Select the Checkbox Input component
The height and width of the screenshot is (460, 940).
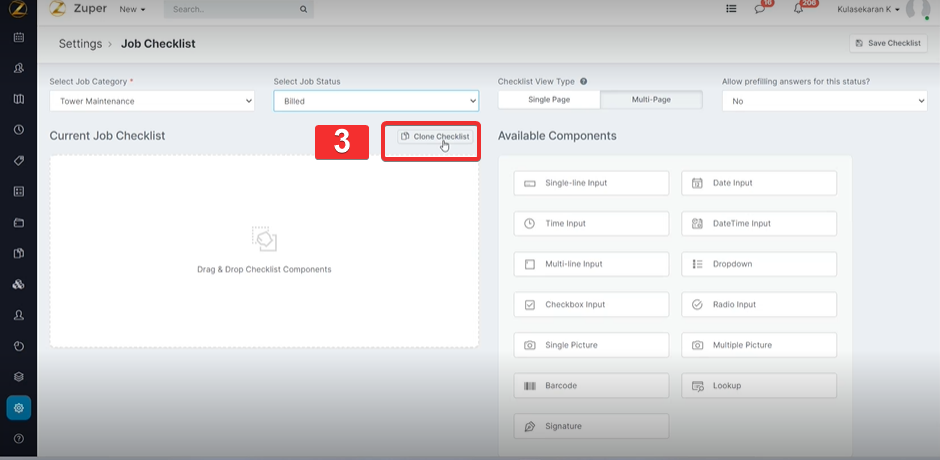591,304
